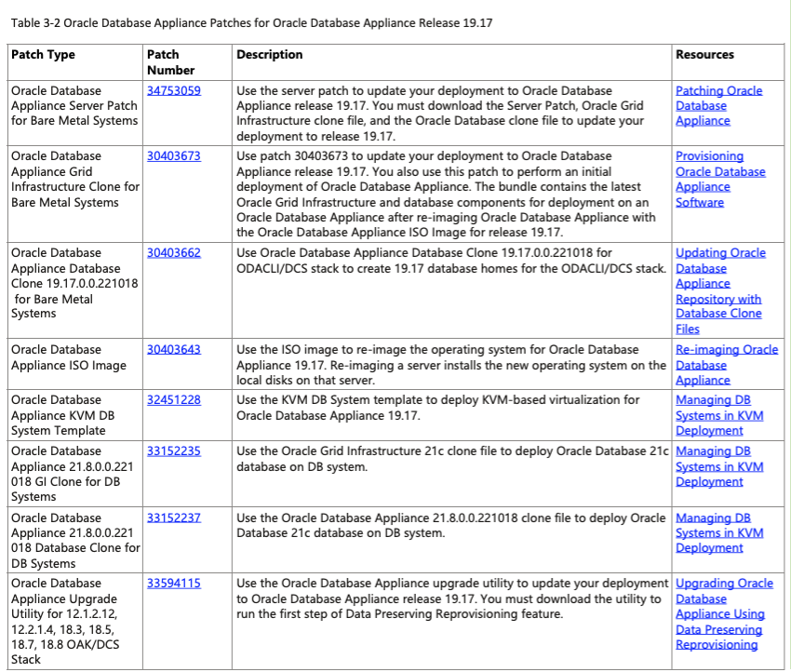Select 'Database Clone 19.17.0.0.221018' patch type cell
Screen dimensions: 791x672
(x=74, y=290)
